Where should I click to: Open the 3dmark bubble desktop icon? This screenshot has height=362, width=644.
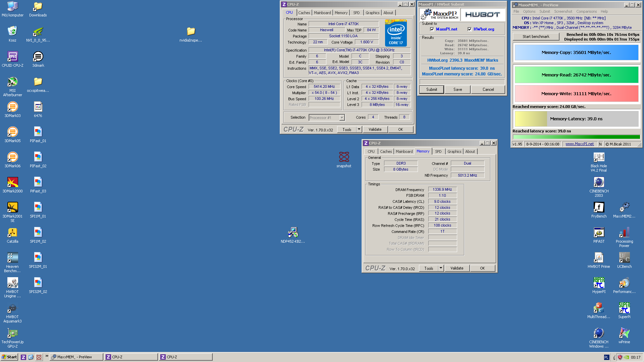point(38,59)
